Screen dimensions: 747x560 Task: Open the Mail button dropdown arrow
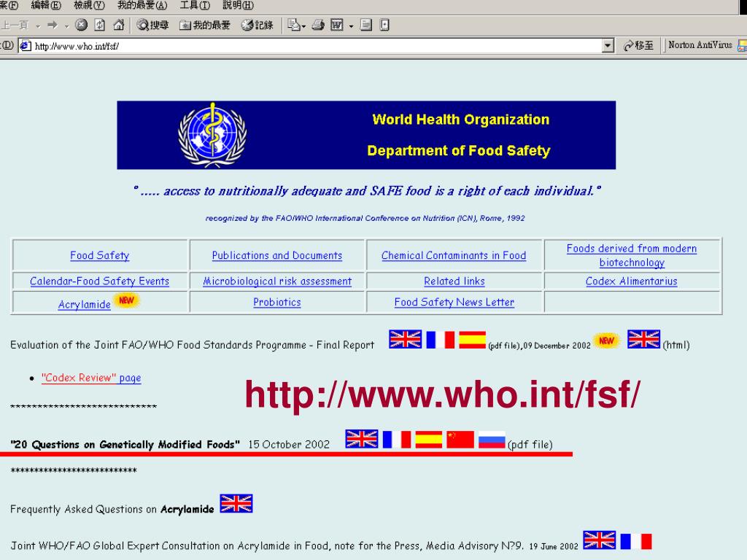304,26
